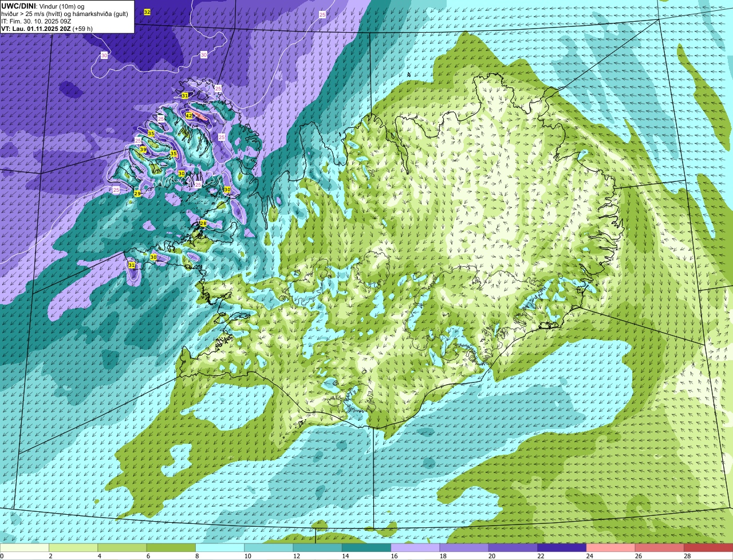This screenshot has width=733, height=560.
Task: Click the legend scale number 20
Action: [x=492, y=556]
